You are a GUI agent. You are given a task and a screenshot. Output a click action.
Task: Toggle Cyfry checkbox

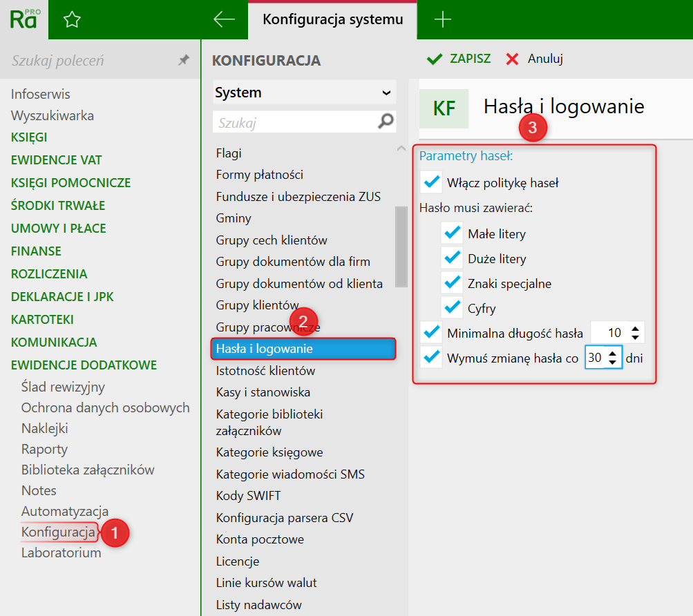point(452,307)
